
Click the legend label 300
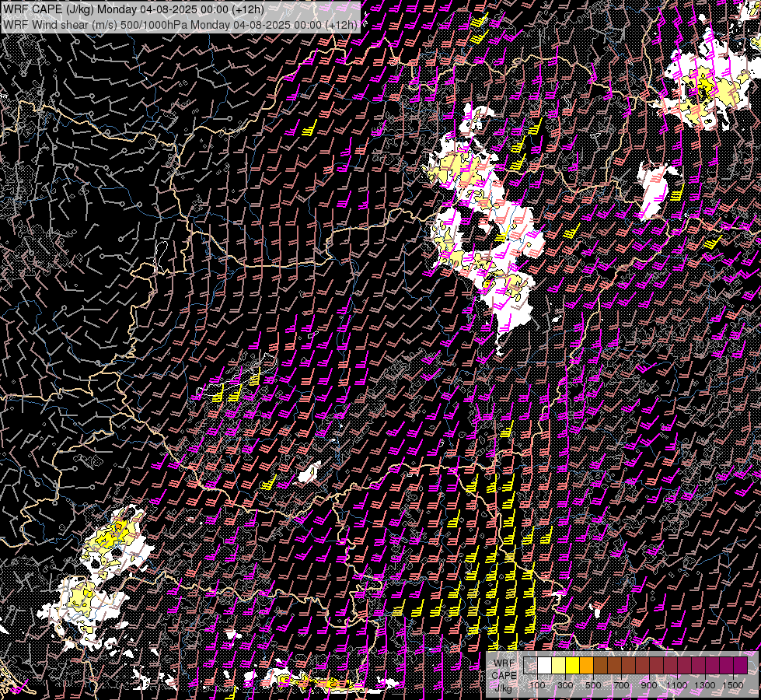tap(565, 685)
